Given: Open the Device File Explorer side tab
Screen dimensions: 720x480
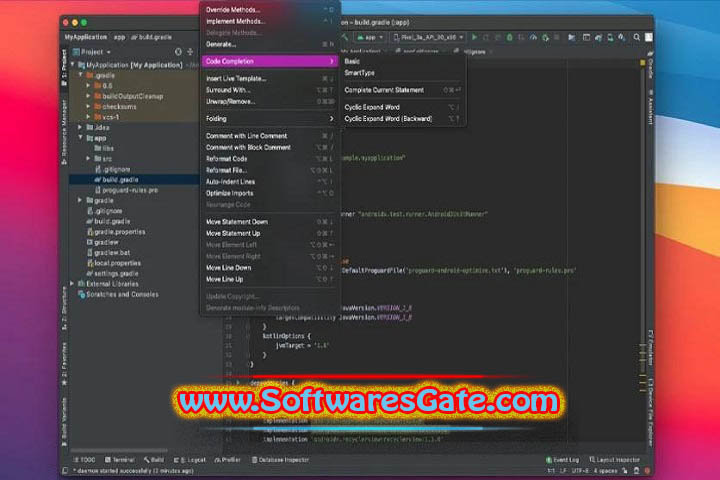Looking at the screenshot, I should (650, 412).
